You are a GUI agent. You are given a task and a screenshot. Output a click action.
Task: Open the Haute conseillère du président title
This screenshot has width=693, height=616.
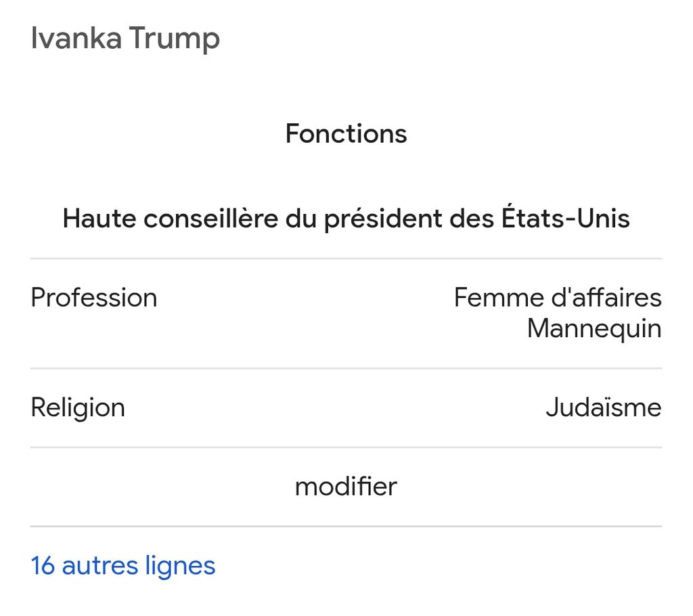(346, 219)
